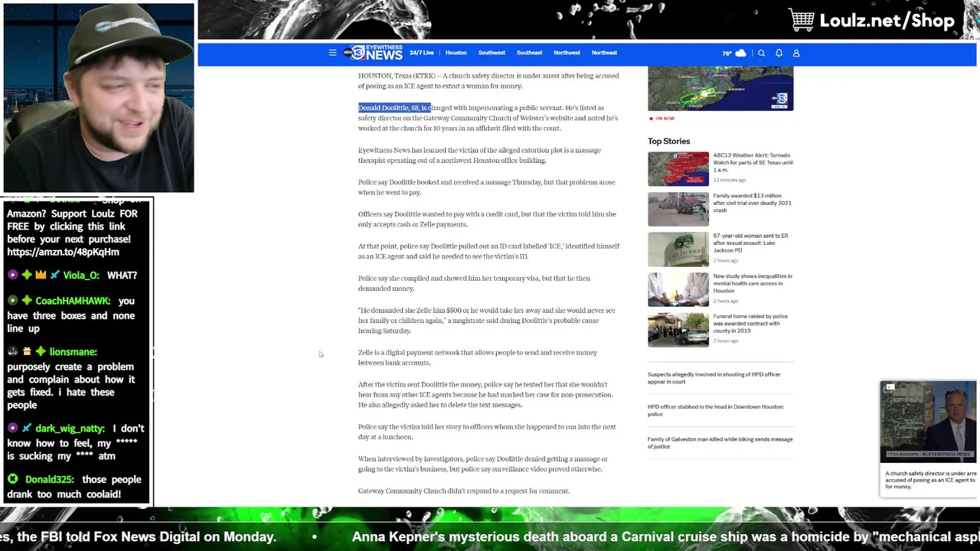
Task: Open 67-year-old woman Lake Jackson story
Action: tap(751, 243)
